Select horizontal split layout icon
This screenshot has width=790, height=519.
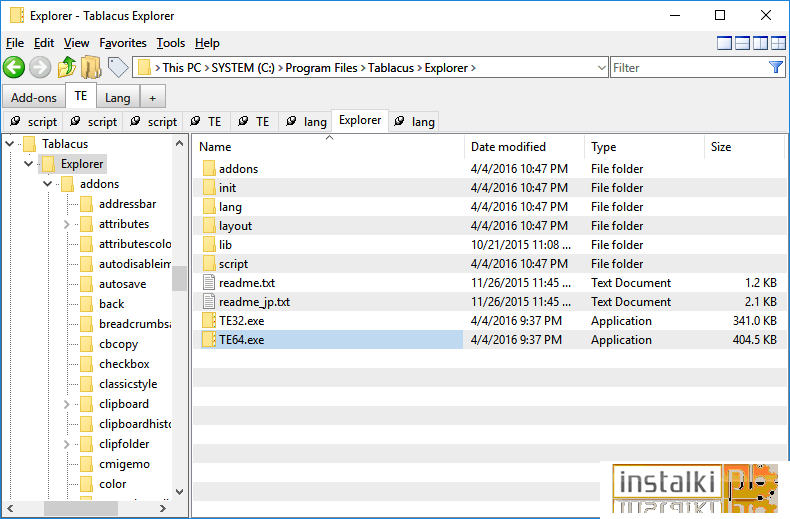(x=742, y=43)
